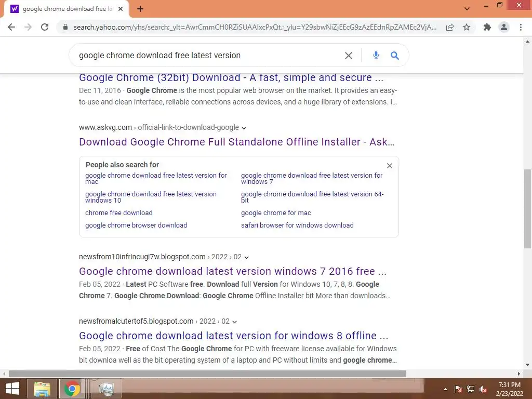Open the tab search chevron in title bar
The width and height of the screenshot is (532, 399).
tap(467, 9)
